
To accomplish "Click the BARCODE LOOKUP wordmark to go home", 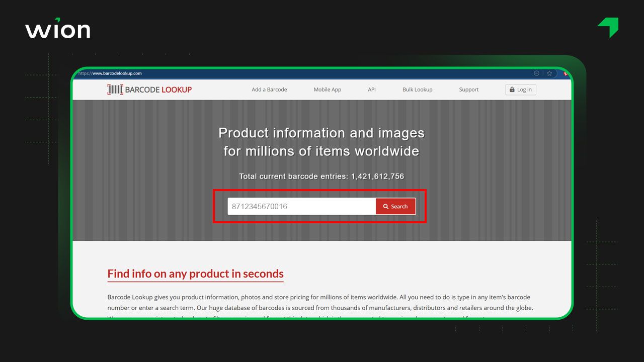I will [158, 89].
